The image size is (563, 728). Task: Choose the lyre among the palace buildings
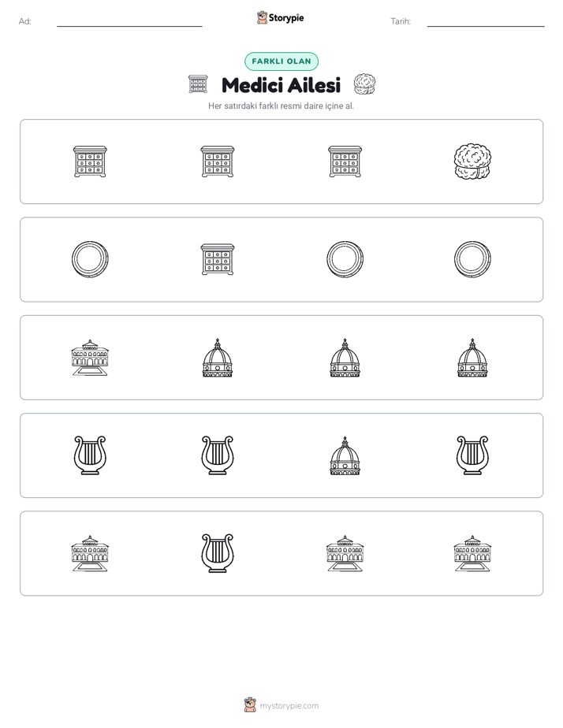218,553
